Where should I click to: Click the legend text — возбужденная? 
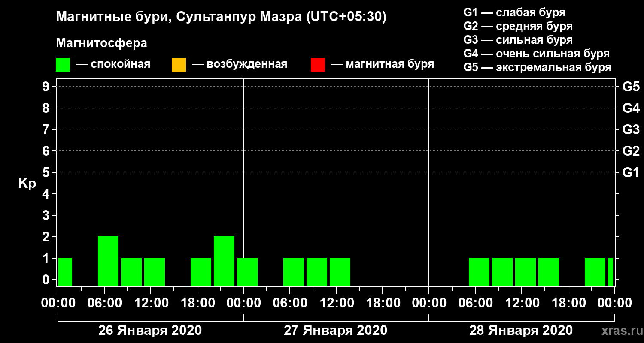(x=240, y=65)
